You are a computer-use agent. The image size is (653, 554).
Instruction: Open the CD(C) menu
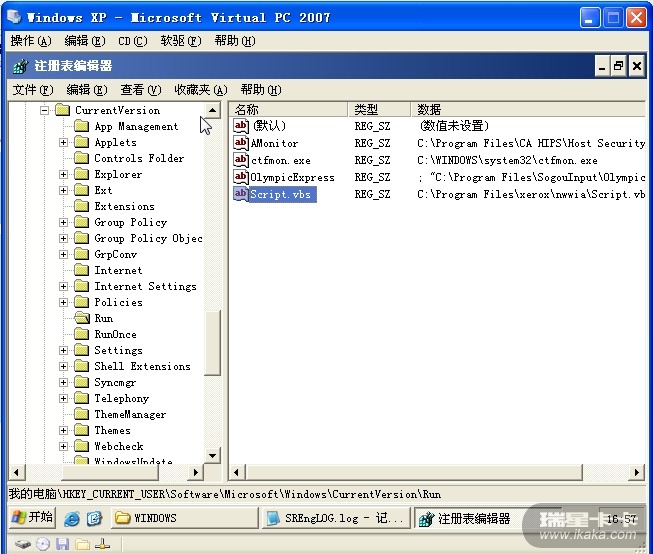(132, 41)
